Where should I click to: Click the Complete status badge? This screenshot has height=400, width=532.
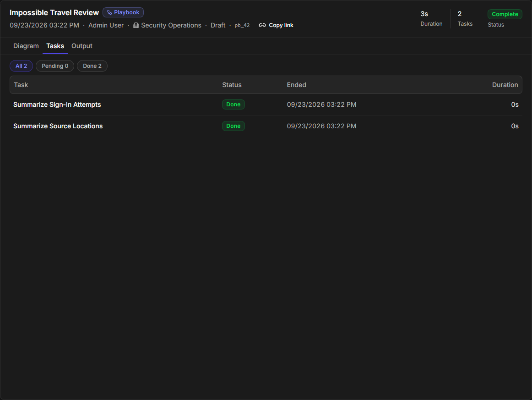505,14
